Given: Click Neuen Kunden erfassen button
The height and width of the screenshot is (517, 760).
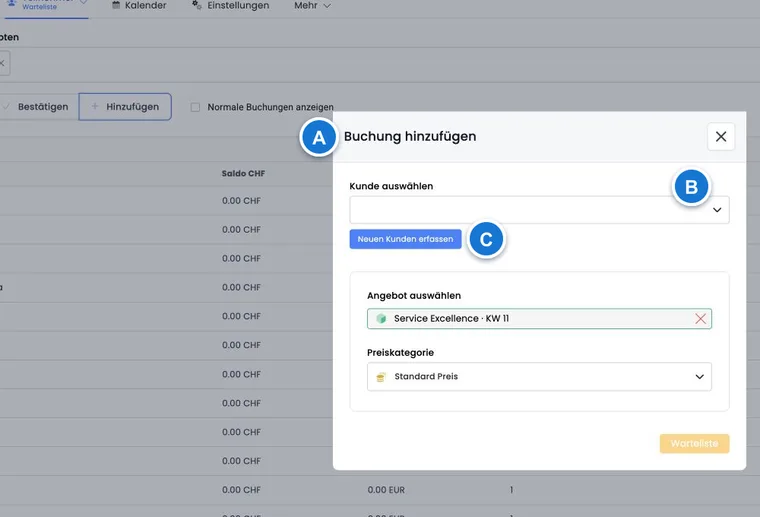Looking at the screenshot, I should pos(405,239).
